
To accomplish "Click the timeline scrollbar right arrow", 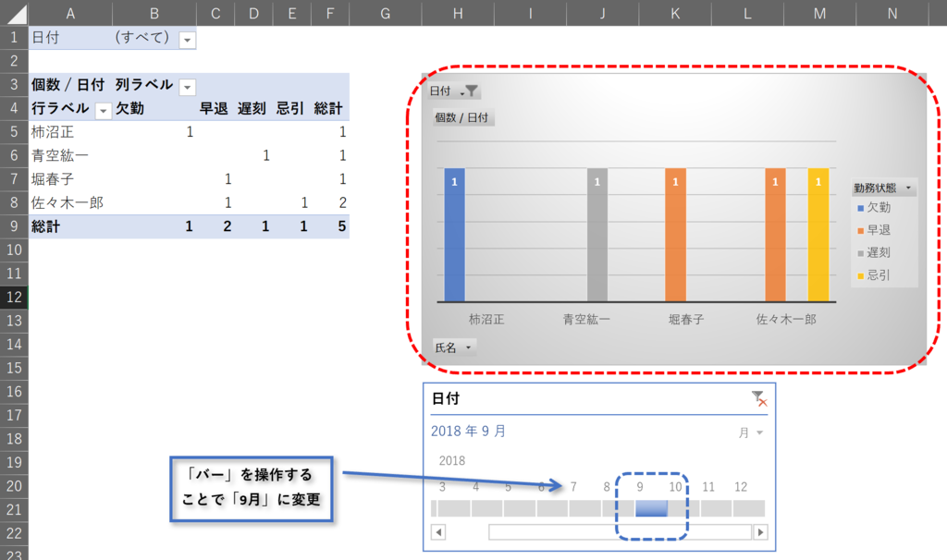I will 759,531.
